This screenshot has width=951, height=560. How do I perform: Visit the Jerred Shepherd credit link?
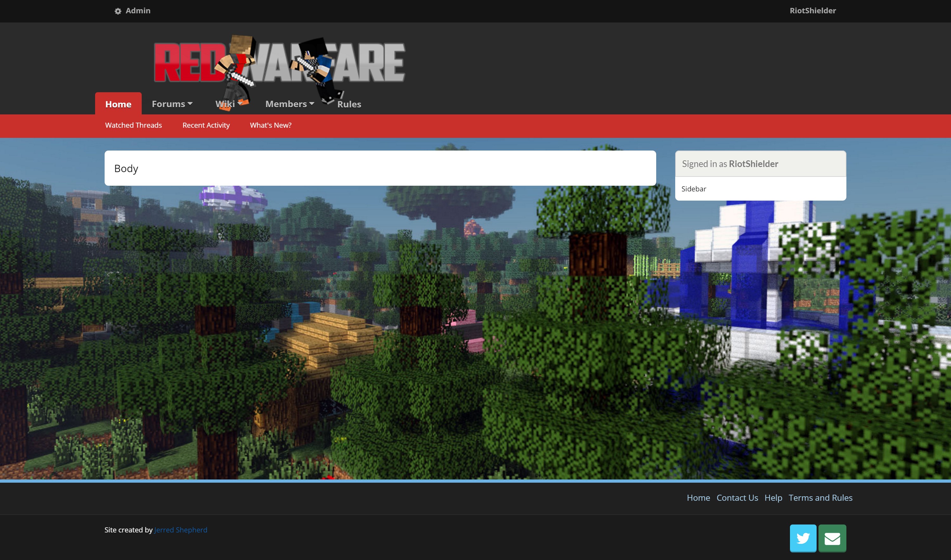pos(181,530)
